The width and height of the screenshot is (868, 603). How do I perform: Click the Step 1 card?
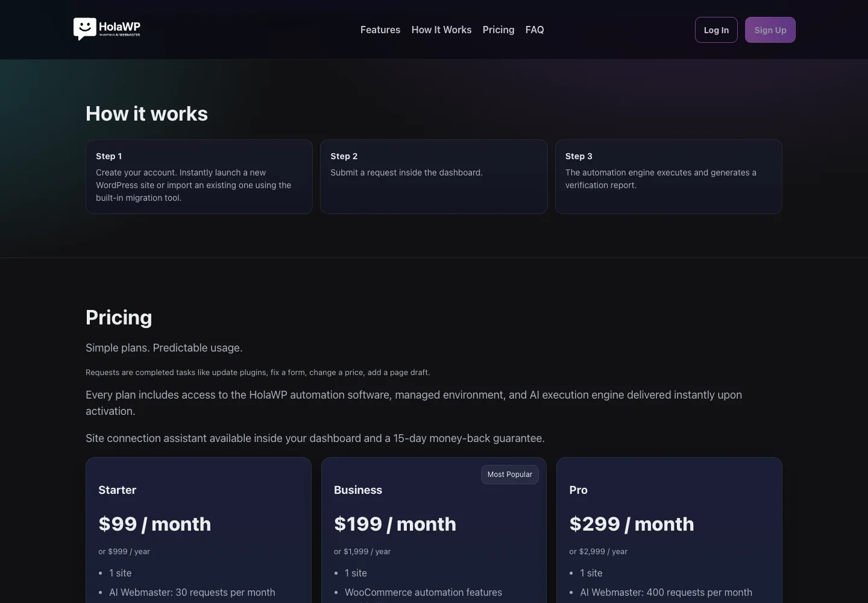click(x=199, y=177)
